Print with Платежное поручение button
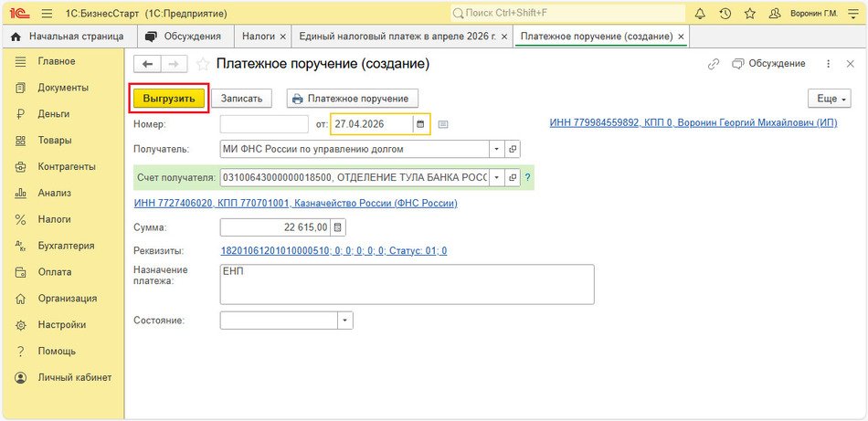Viewport: 868px width, 421px height. coord(352,99)
